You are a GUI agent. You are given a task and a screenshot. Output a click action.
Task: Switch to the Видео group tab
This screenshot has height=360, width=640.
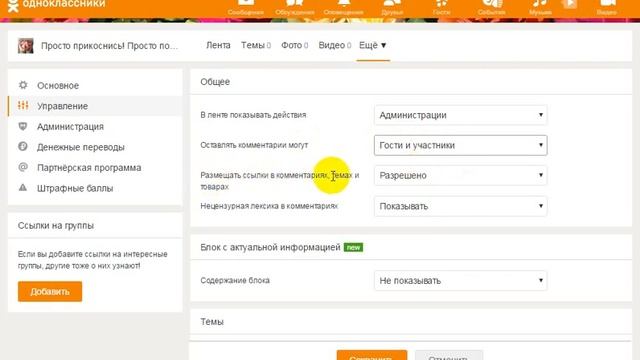pyautogui.click(x=334, y=45)
